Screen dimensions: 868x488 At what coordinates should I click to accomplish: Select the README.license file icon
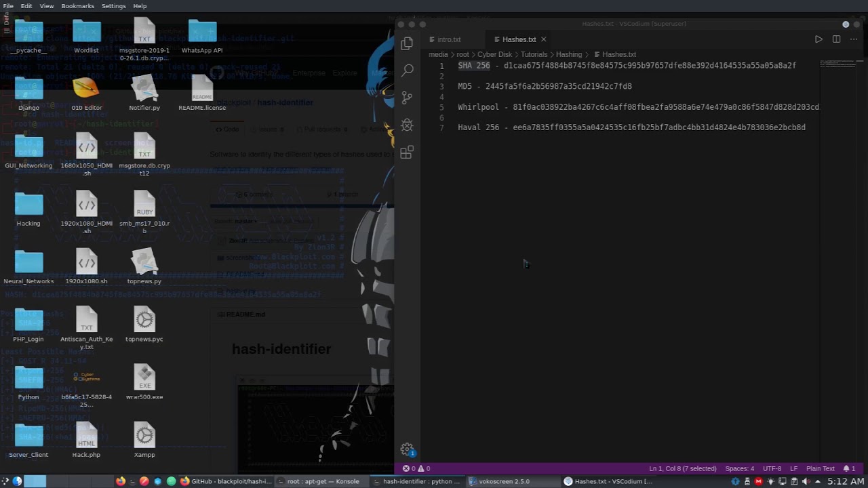click(202, 94)
